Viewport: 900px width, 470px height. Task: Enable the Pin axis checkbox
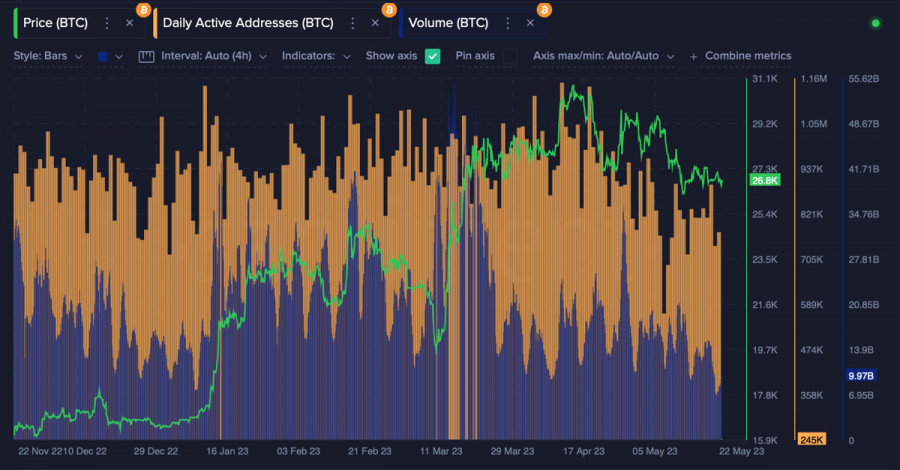(x=508, y=56)
